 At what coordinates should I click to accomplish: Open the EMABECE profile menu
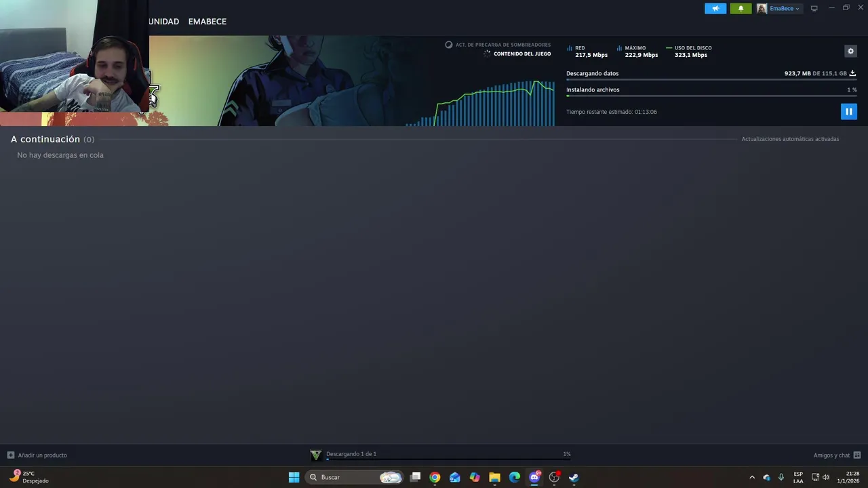208,22
